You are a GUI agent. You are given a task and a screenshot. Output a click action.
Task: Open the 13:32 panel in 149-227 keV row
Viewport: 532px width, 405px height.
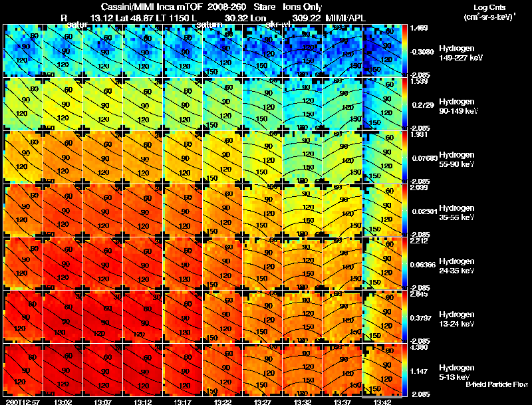point(303,51)
